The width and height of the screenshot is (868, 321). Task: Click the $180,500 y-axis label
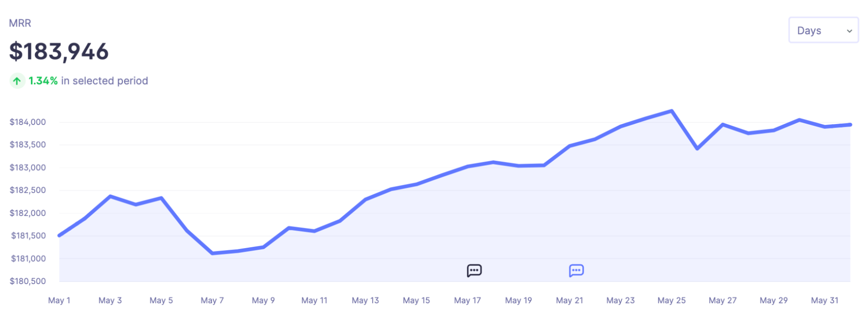coord(28,281)
